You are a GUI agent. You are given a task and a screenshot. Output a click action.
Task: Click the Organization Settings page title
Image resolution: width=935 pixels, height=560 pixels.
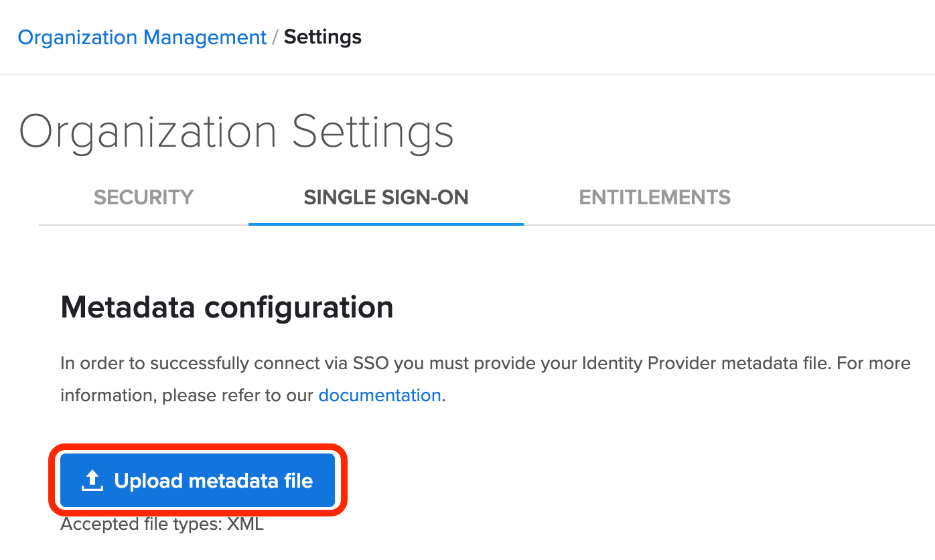point(236,132)
